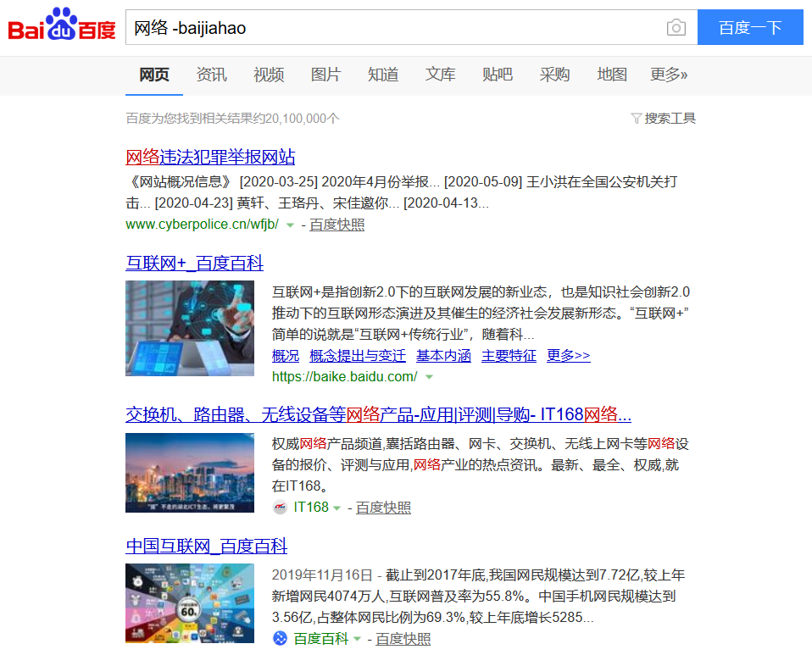This screenshot has width=812, height=655.
Task: Open the IT168 source dropdown arrow
Action: (336, 508)
